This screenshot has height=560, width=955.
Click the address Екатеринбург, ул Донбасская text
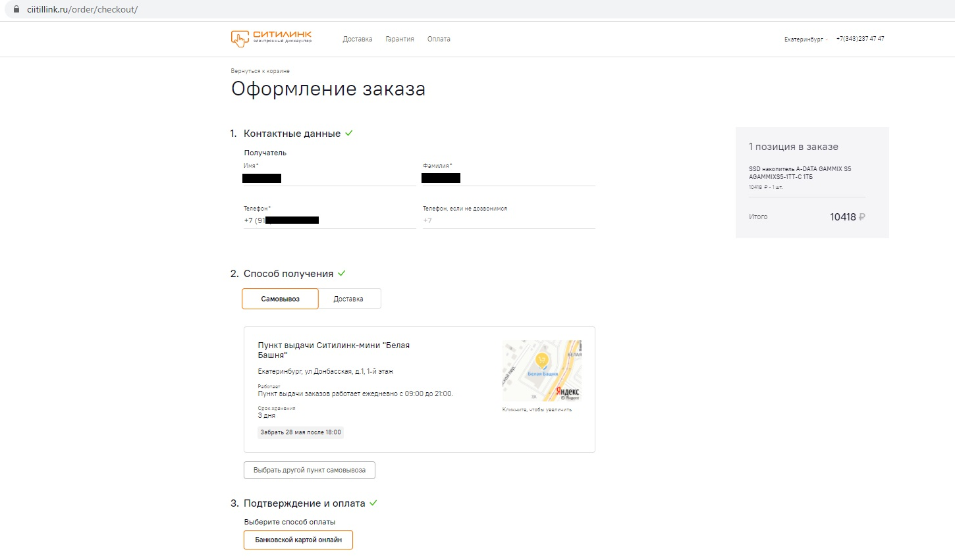coord(325,372)
